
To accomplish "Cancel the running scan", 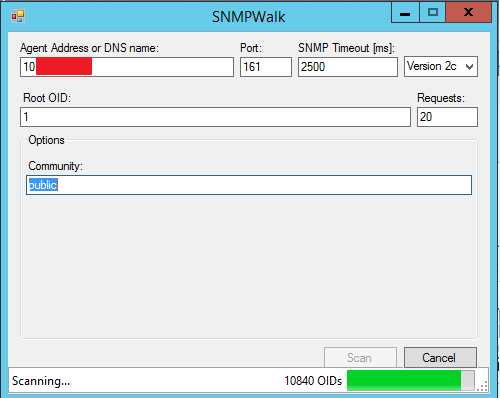I will click(440, 358).
